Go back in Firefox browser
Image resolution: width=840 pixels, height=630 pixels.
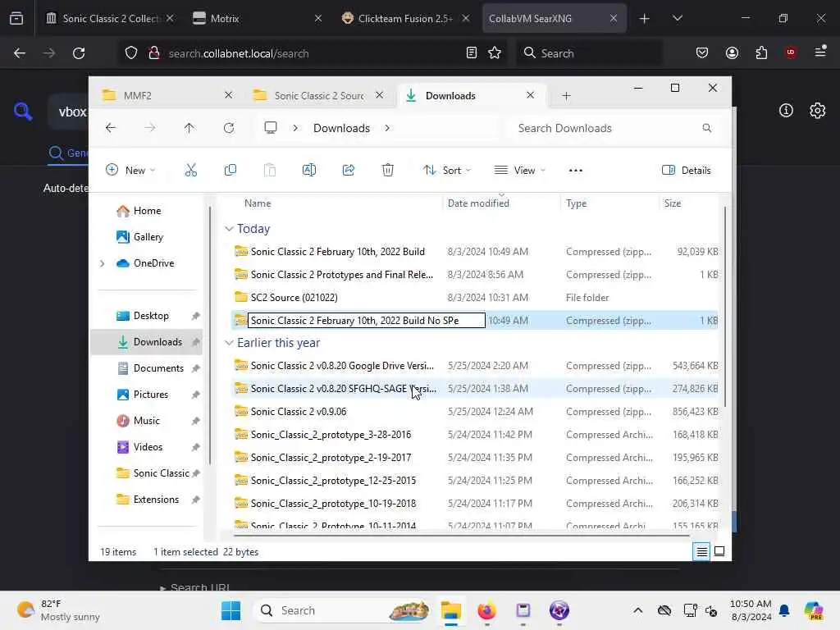[20, 53]
